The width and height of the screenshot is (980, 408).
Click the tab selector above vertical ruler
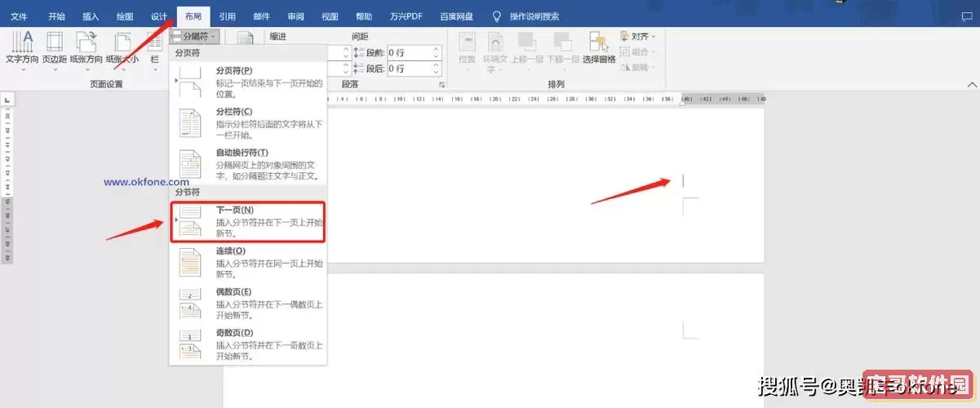click(7, 100)
